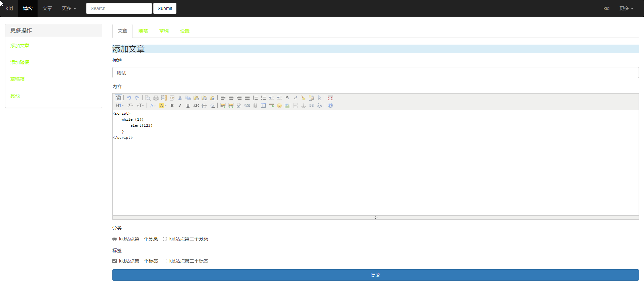Insert page break
Viewport: 644px width, 281px height.
296,106
